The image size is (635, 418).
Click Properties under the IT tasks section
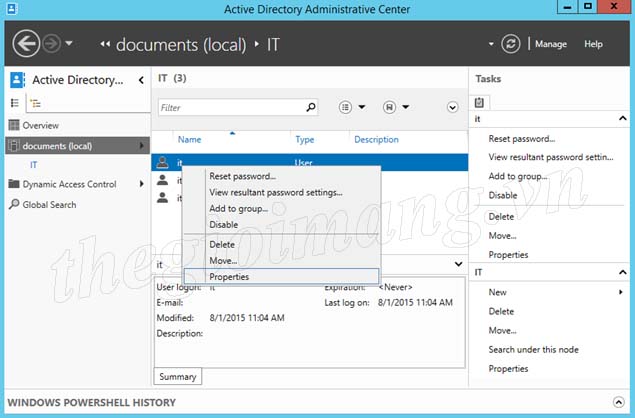coord(508,369)
